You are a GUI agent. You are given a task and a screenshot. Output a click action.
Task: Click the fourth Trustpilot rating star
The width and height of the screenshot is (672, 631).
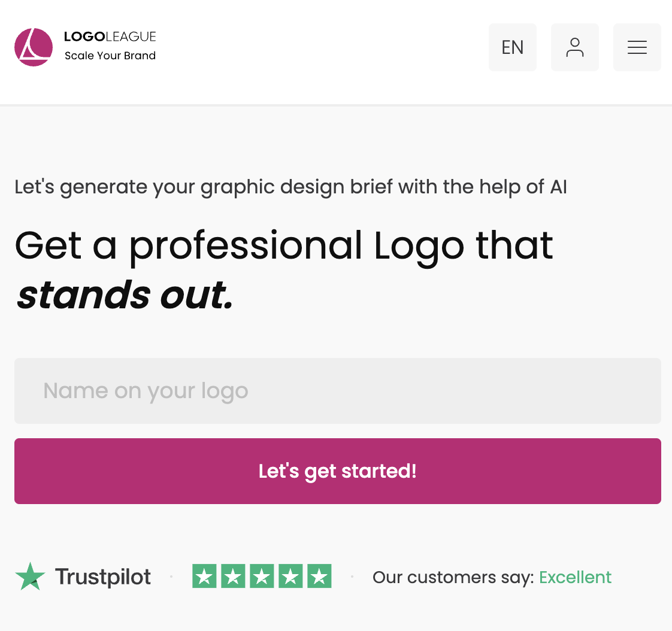click(290, 577)
